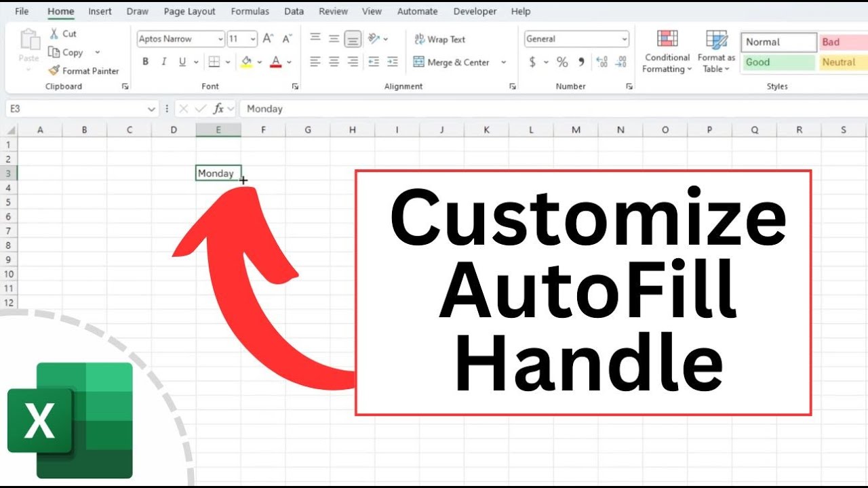868x488 pixels.
Task: Click Decrease Decimal icon
Action: (x=620, y=62)
